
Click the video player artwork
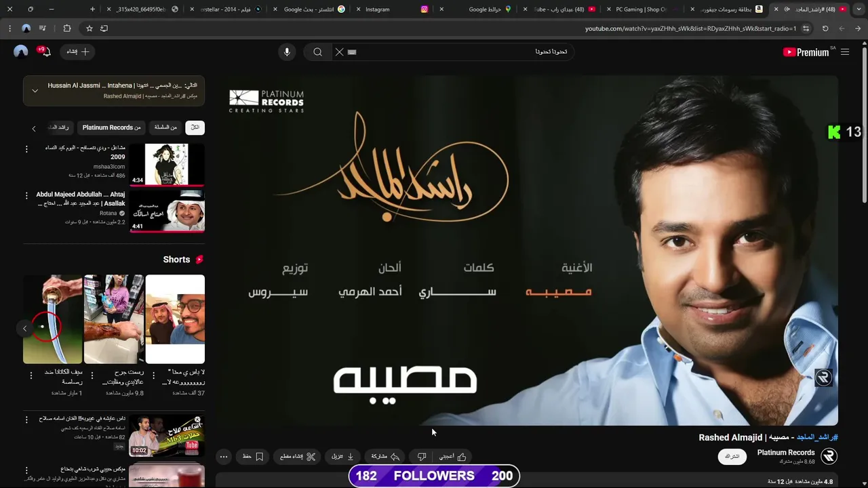[x=527, y=250]
